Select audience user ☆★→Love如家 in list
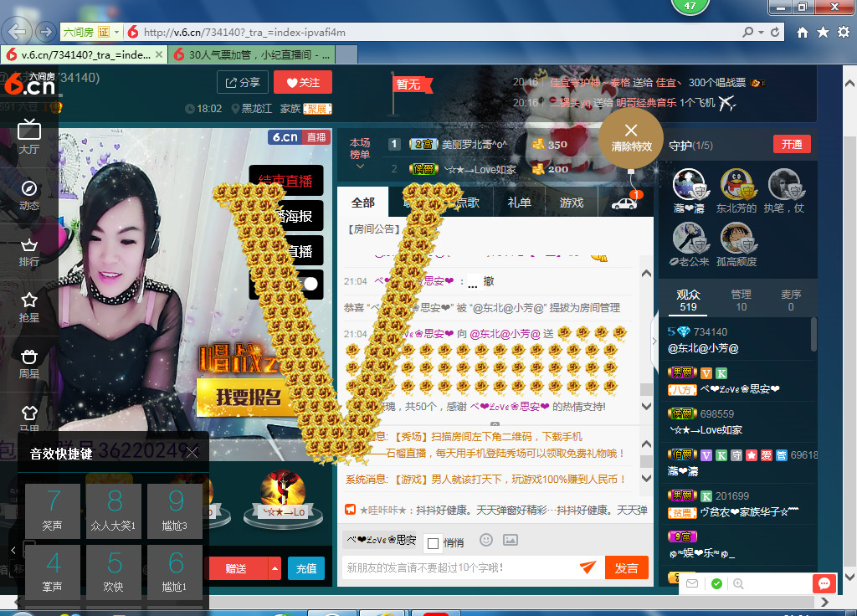This screenshot has width=857, height=616. click(x=706, y=430)
